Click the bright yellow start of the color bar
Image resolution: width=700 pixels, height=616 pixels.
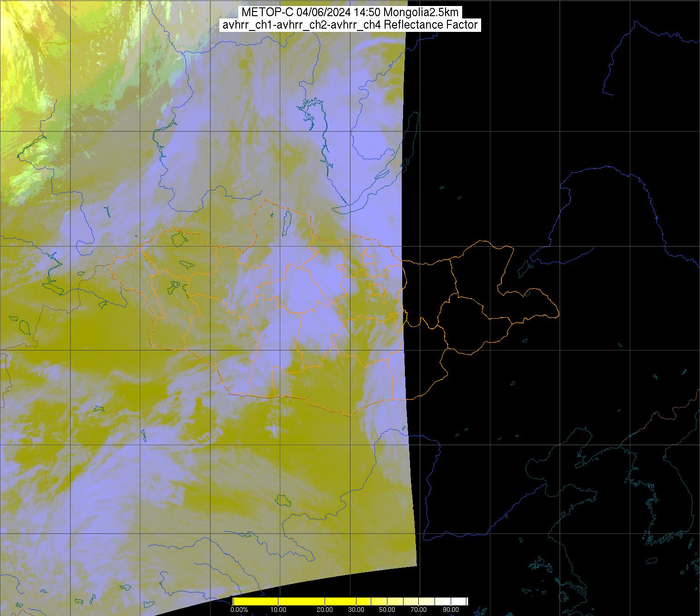(x=236, y=601)
